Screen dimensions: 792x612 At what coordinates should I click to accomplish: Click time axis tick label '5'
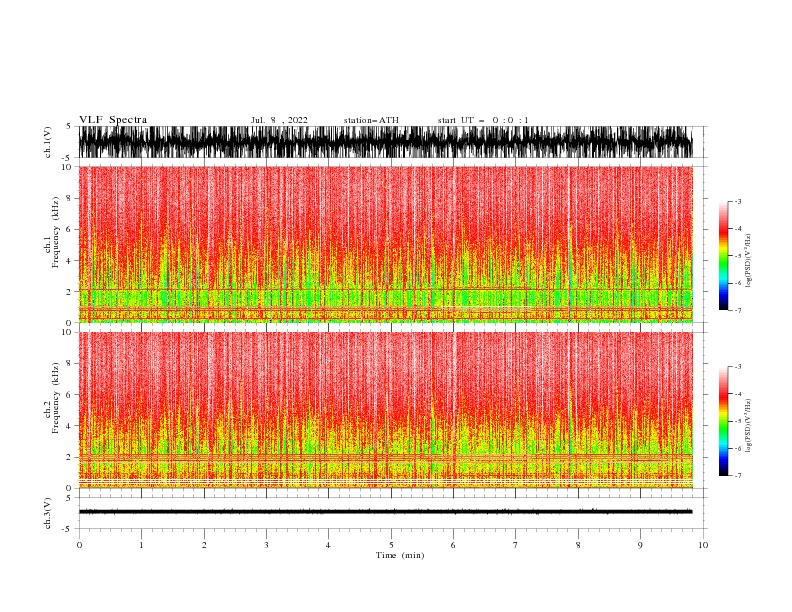tap(391, 545)
